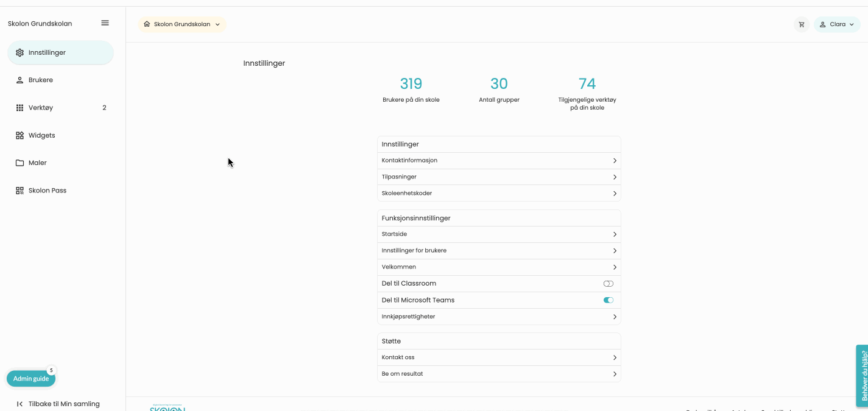Click the Funksjonsinnstillinger section header
The width and height of the screenshot is (868, 411).
click(x=416, y=218)
